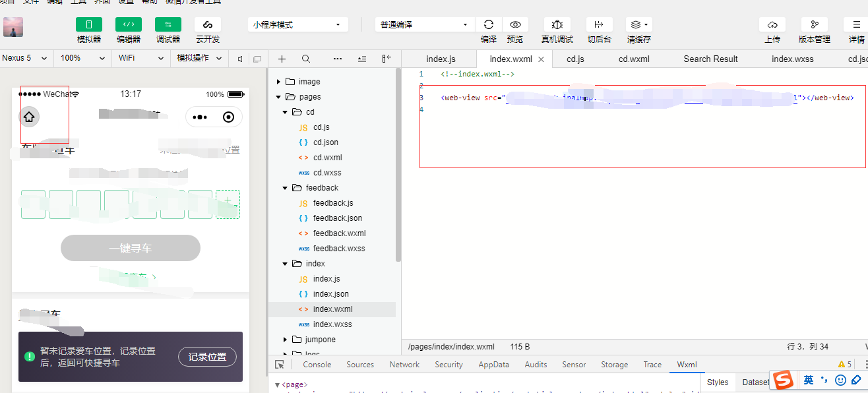Select the Styles pane tab
This screenshot has height=393, width=868.
(718, 382)
